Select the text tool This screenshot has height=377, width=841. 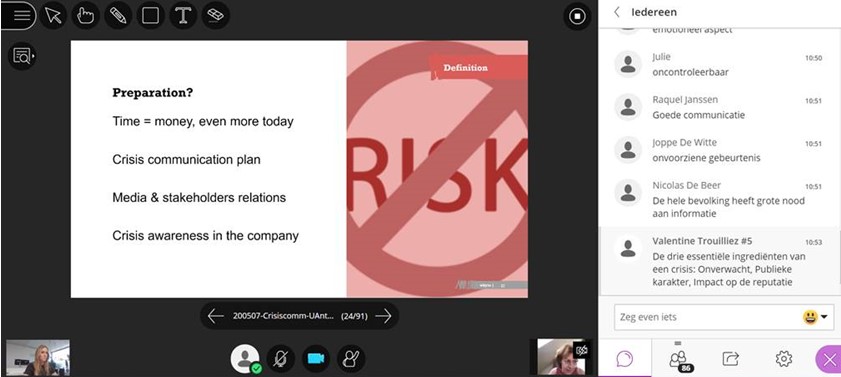pos(183,15)
